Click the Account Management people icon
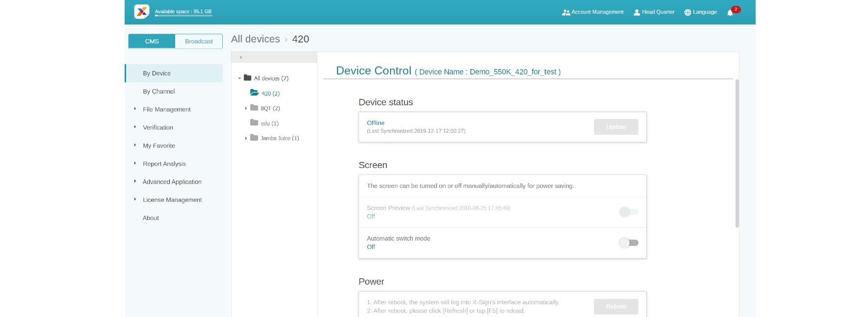 click(x=566, y=12)
